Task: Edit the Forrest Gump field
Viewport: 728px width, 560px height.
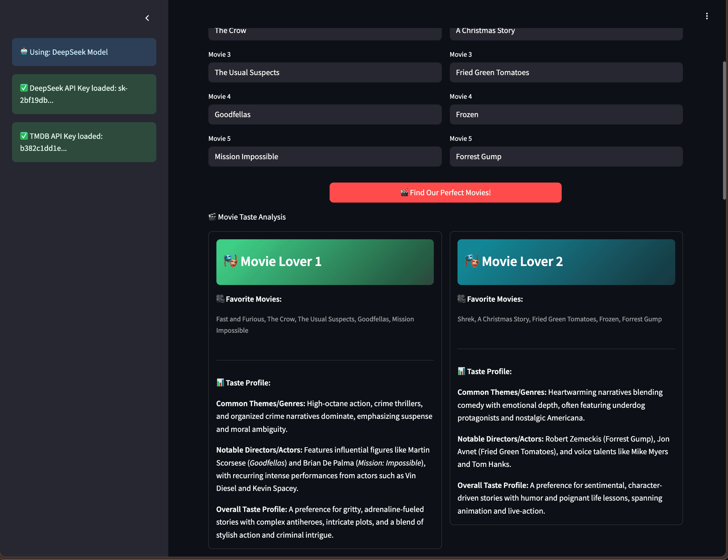Action: click(566, 157)
